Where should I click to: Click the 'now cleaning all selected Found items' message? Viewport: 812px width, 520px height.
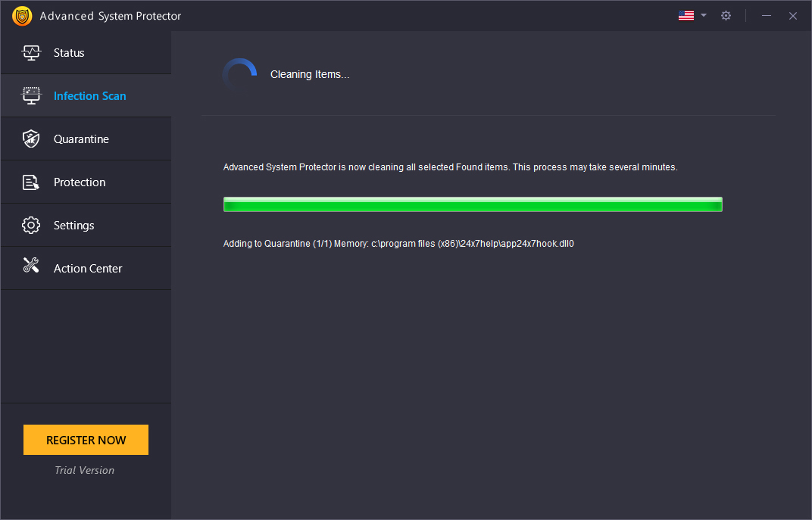pos(450,167)
